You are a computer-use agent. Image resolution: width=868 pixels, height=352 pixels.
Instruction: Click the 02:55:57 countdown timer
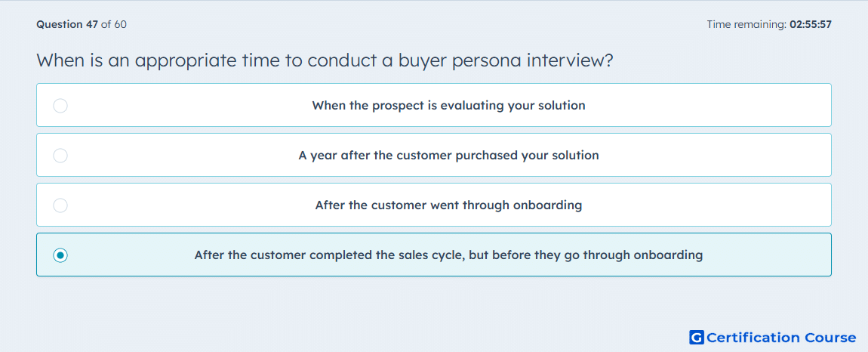point(811,24)
